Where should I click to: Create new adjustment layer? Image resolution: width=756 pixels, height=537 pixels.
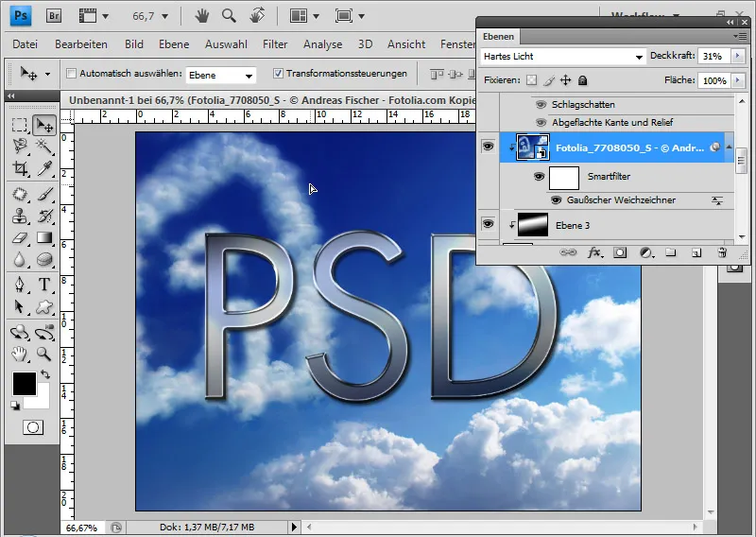pyautogui.click(x=646, y=252)
